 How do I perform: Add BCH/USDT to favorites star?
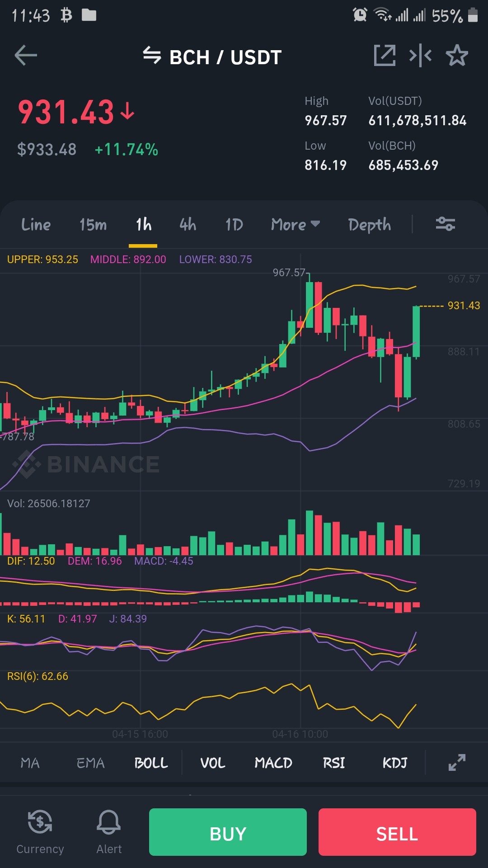point(457,56)
